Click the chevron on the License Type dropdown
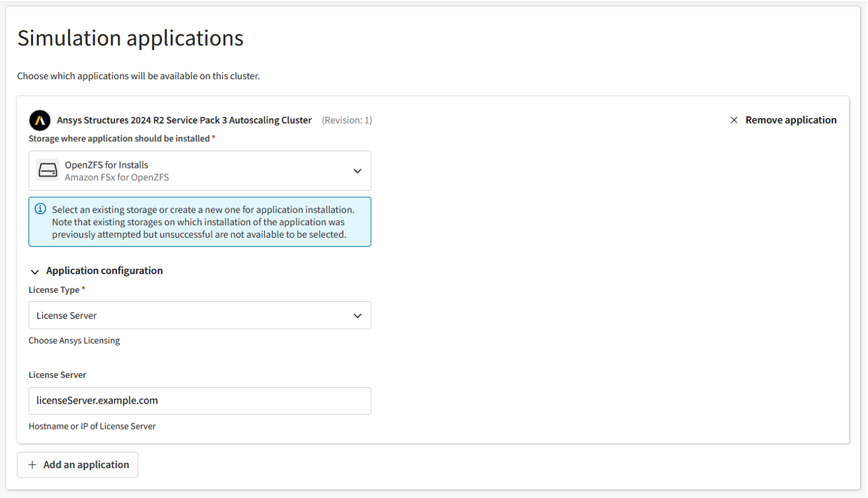 tap(357, 315)
